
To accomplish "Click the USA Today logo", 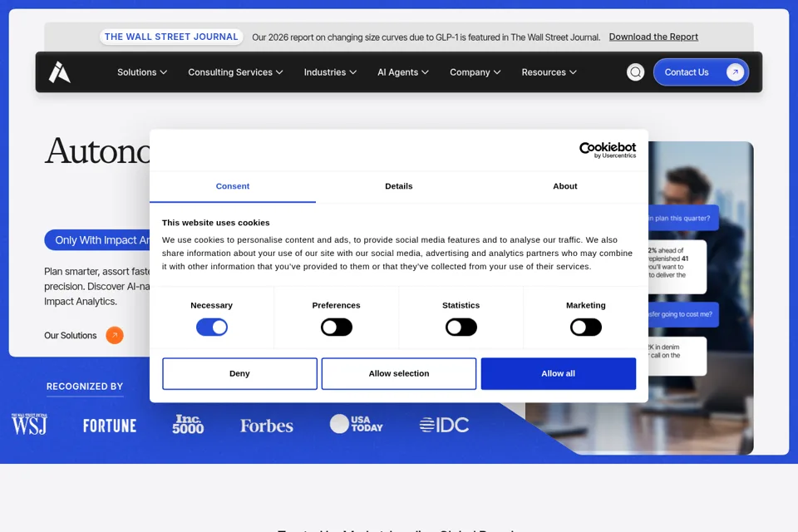I will point(357,424).
